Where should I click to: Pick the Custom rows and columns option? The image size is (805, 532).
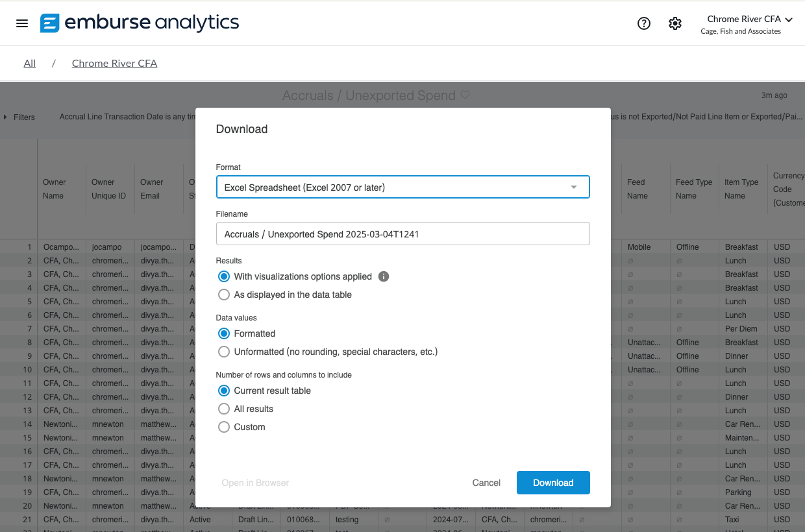click(x=224, y=427)
